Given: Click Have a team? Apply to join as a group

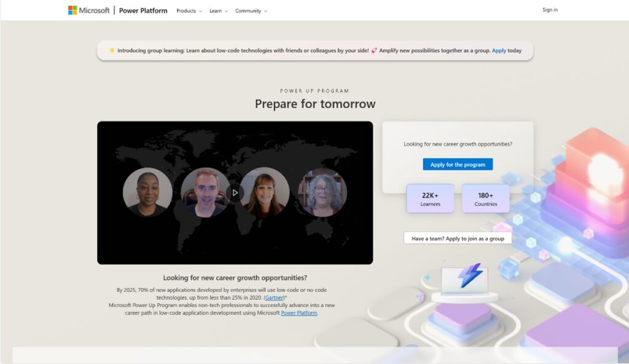Looking at the screenshot, I should (458, 238).
